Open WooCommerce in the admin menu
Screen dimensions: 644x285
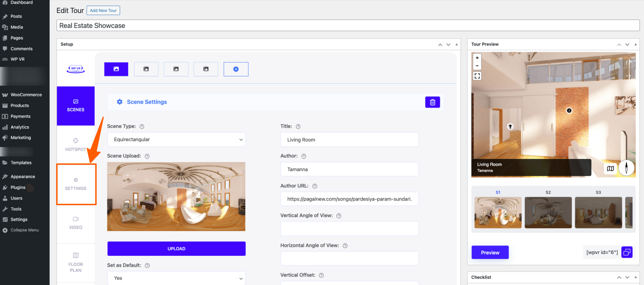(26, 95)
